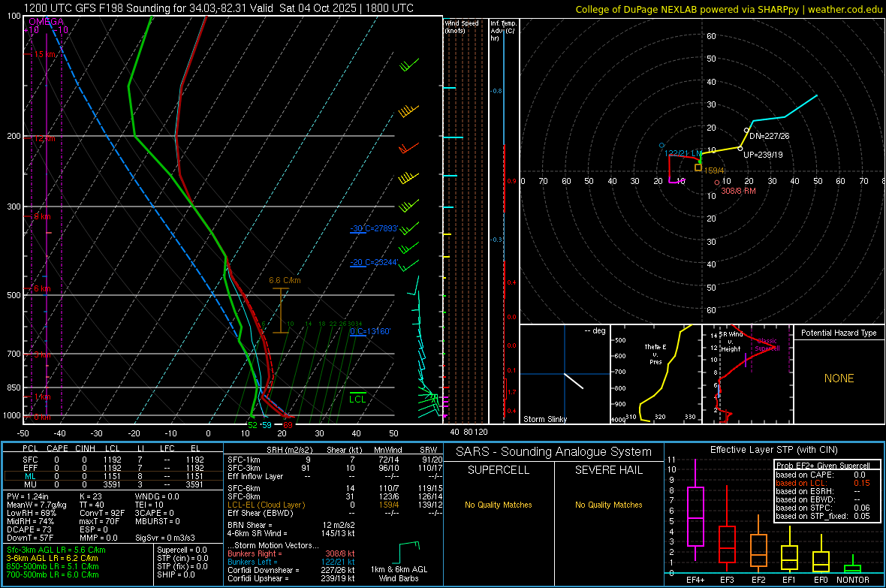Click the PW = 1.24in value
Image resolution: width=886 pixels, height=588 pixels.
[28, 496]
